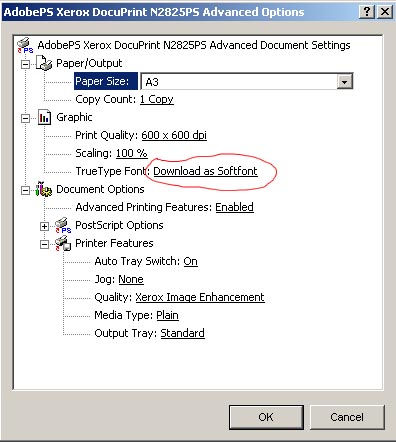This screenshot has height=443, width=396.
Task: Collapse the Graphic section
Action: point(25,118)
